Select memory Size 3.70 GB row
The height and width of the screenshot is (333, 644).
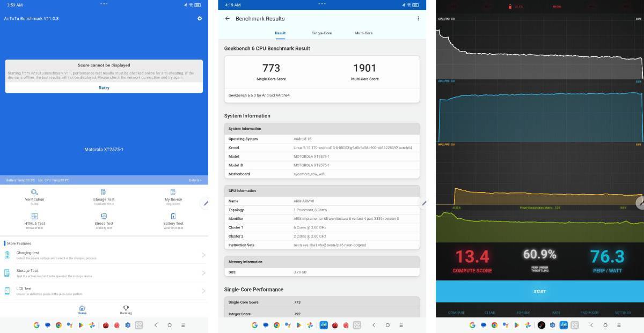pyautogui.click(x=322, y=272)
